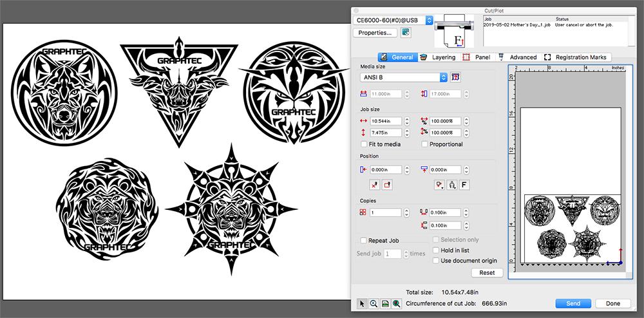Image resolution: width=644 pixels, height=318 pixels.
Task: Click the Status column header
Action: [x=562, y=19]
